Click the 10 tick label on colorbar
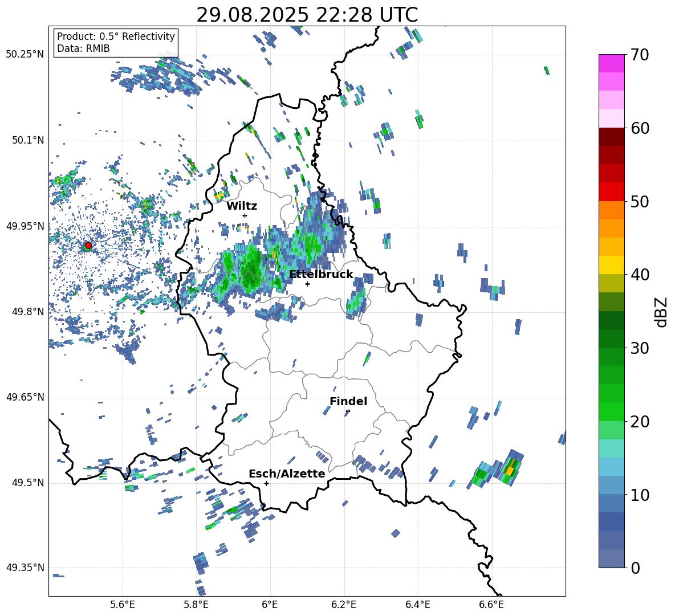The height and width of the screenshot is (616, 675). 640,495
